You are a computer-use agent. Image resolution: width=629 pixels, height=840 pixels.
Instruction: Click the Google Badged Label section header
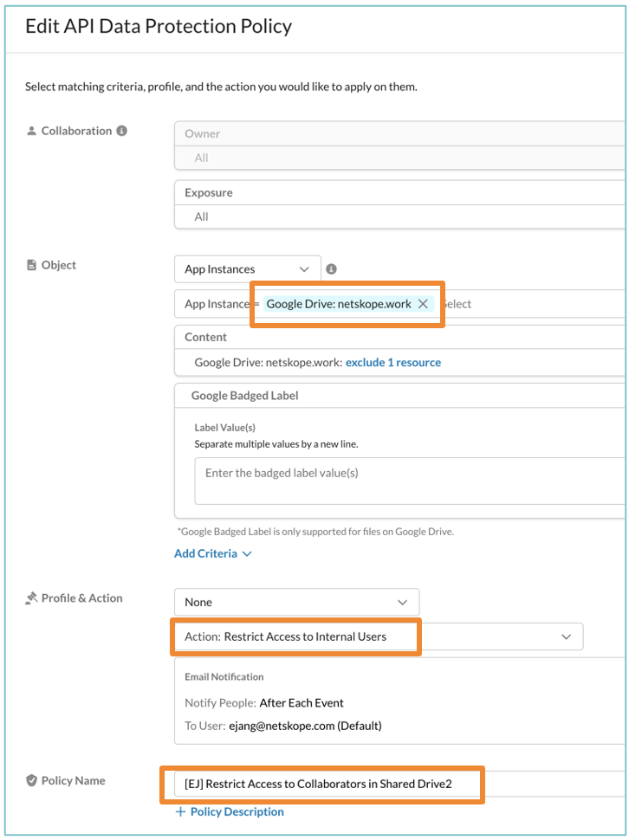click(242, 395)
